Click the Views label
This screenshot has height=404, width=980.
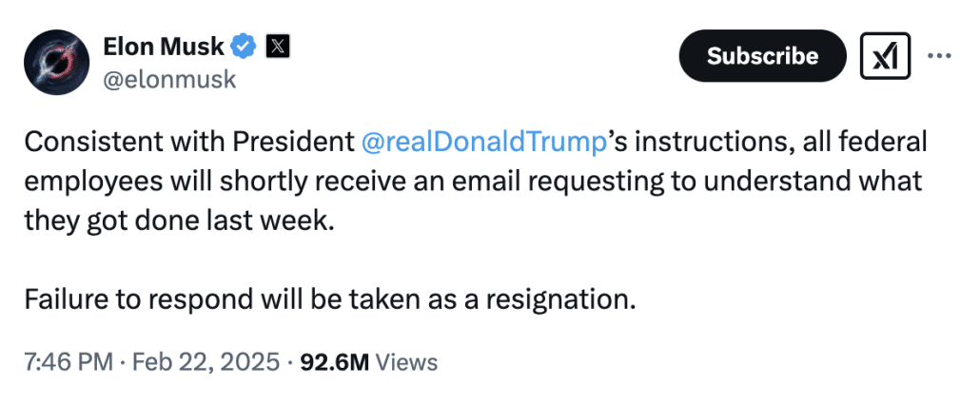pyautogui.click(x=407, y=362)
